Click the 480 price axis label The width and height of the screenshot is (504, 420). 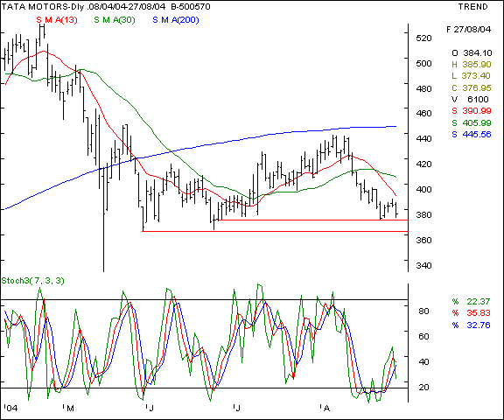(x=423, y=88)
